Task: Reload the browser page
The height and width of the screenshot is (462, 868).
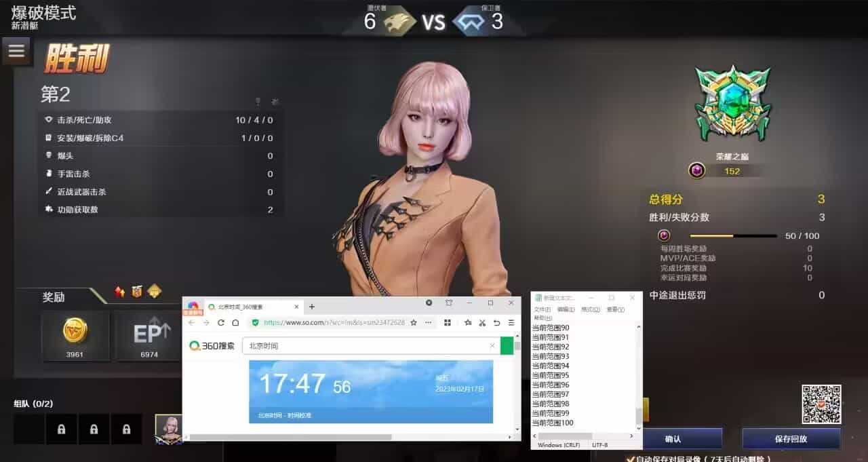Action: [x=221, y=323]
